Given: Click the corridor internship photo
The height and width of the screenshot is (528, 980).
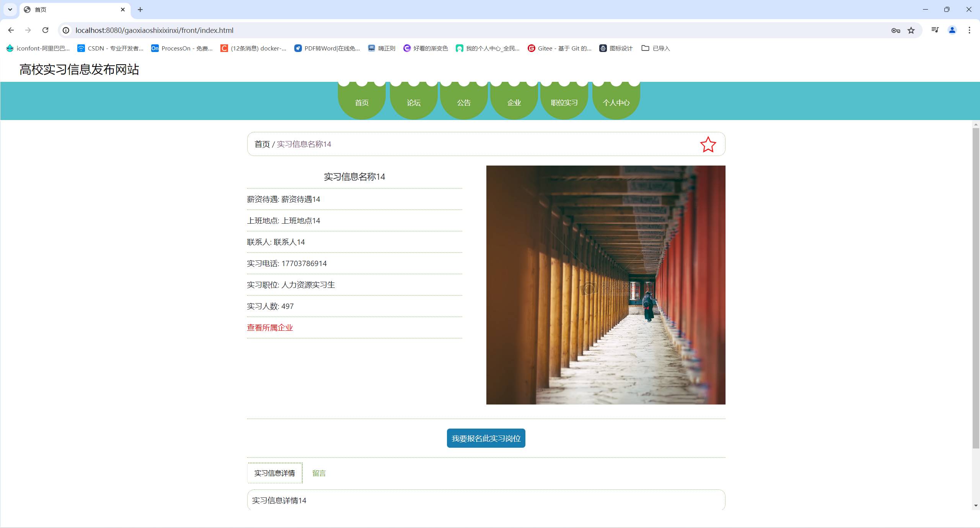Looking at the screenshot, I should click(605, 285).
